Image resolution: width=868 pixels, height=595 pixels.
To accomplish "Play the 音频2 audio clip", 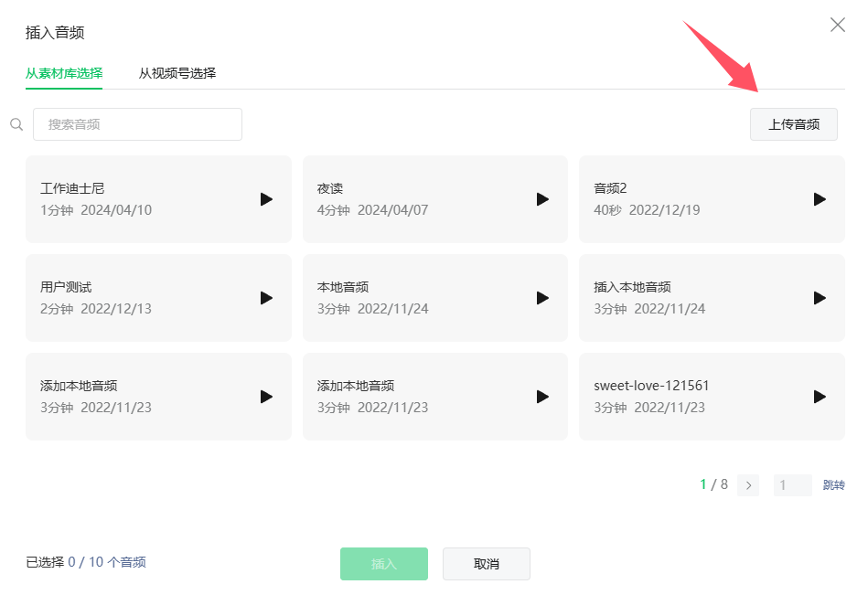I will (x=820, y=199).
